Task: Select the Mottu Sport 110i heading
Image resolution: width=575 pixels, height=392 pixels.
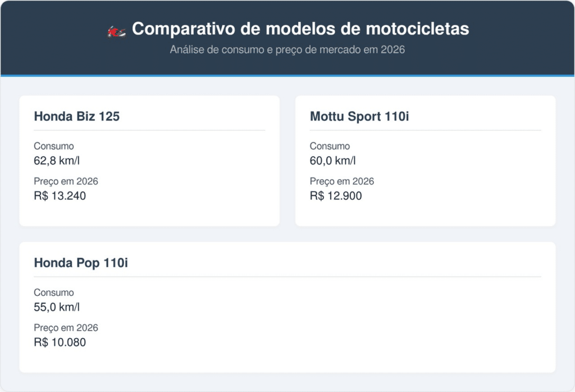Action: pyautogui.click(x=359, y=116)
